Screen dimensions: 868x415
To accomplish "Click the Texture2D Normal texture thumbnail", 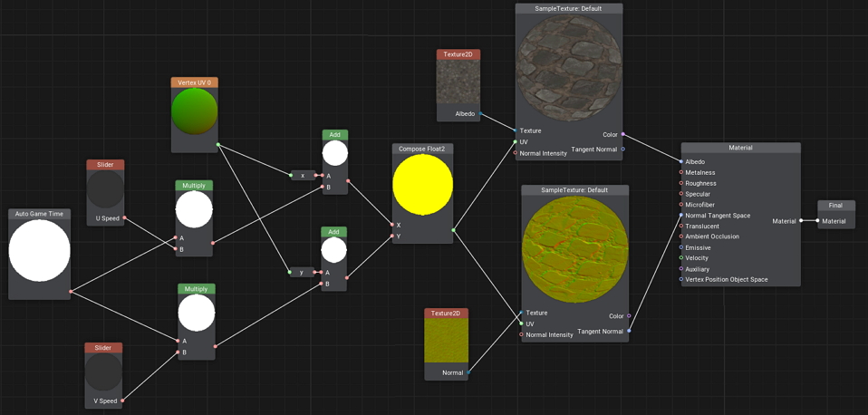I will [446, 341].
